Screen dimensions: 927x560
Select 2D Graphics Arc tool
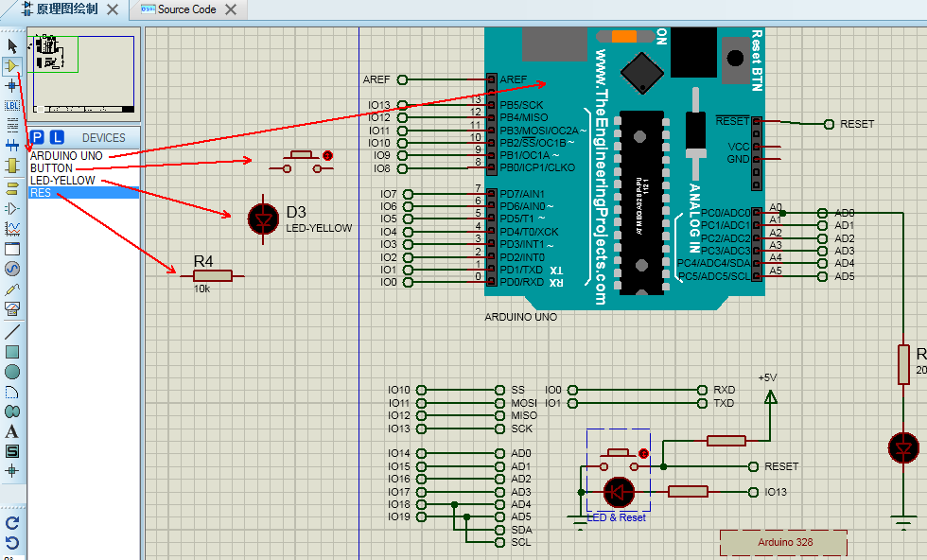[x=11, y=392]
